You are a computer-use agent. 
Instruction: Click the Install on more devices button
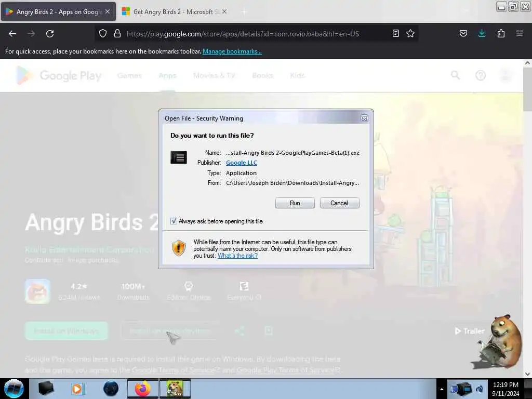click(x=170, y=331)
